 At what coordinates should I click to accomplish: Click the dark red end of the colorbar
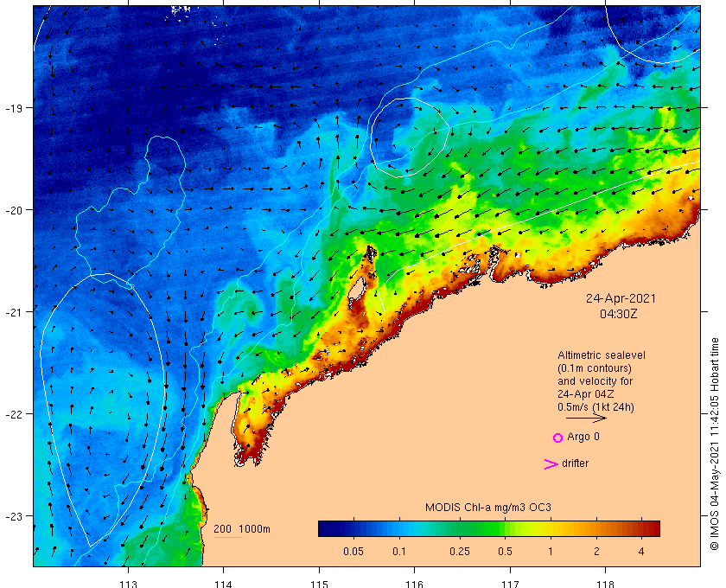click(x=653, y=528)
